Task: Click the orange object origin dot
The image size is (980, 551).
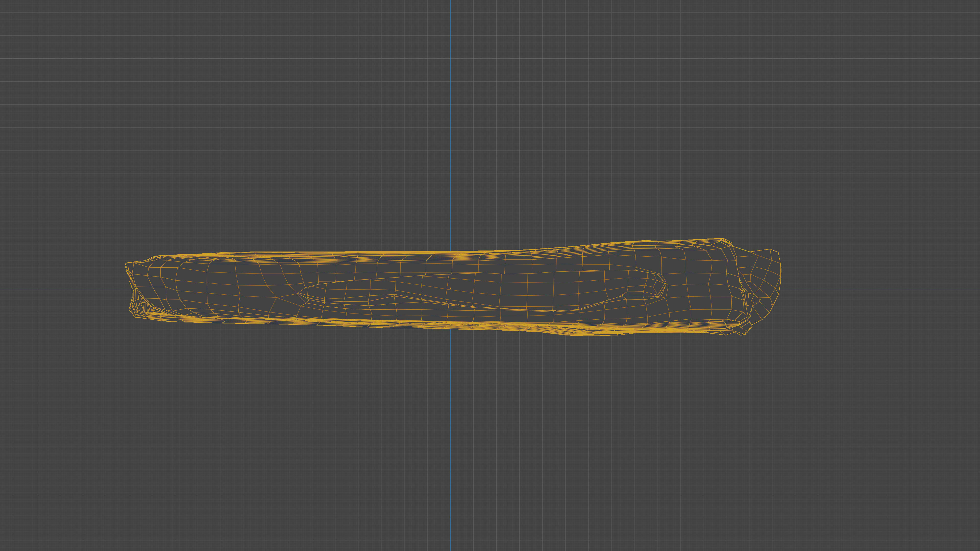Action: [451, 288]
